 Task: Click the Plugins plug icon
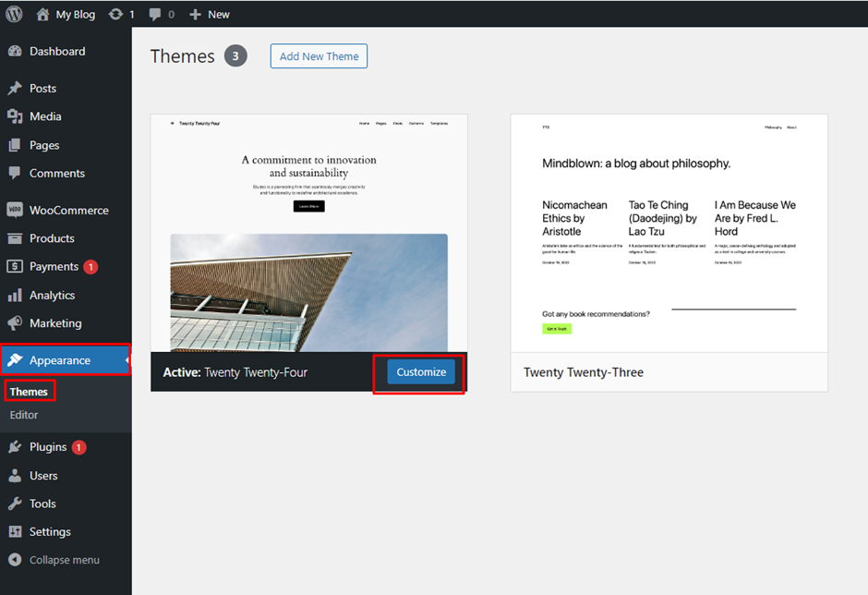pyautogui.click(x=22, y=446)
